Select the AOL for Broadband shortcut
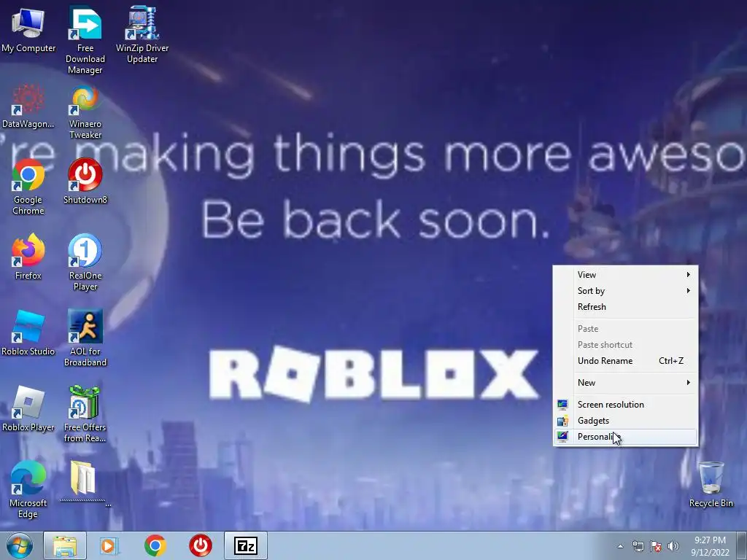The image size is (747, 560). [85, 338]
